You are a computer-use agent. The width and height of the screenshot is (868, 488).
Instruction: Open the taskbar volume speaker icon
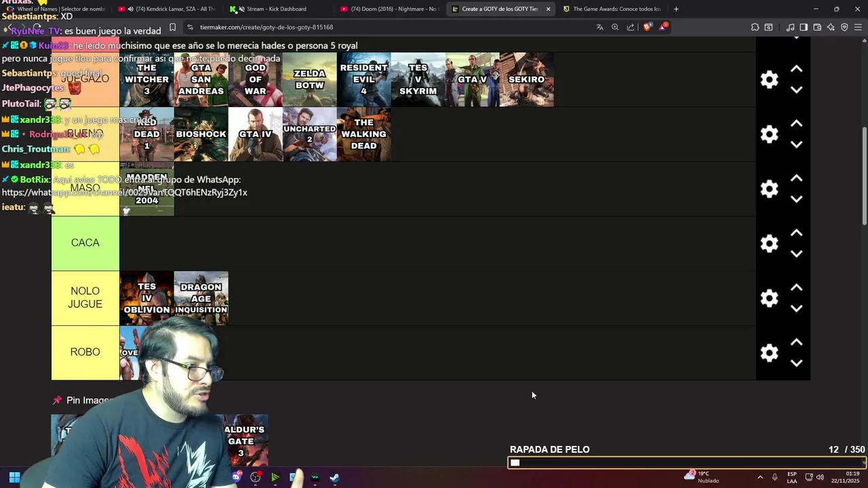pos(820,477)
